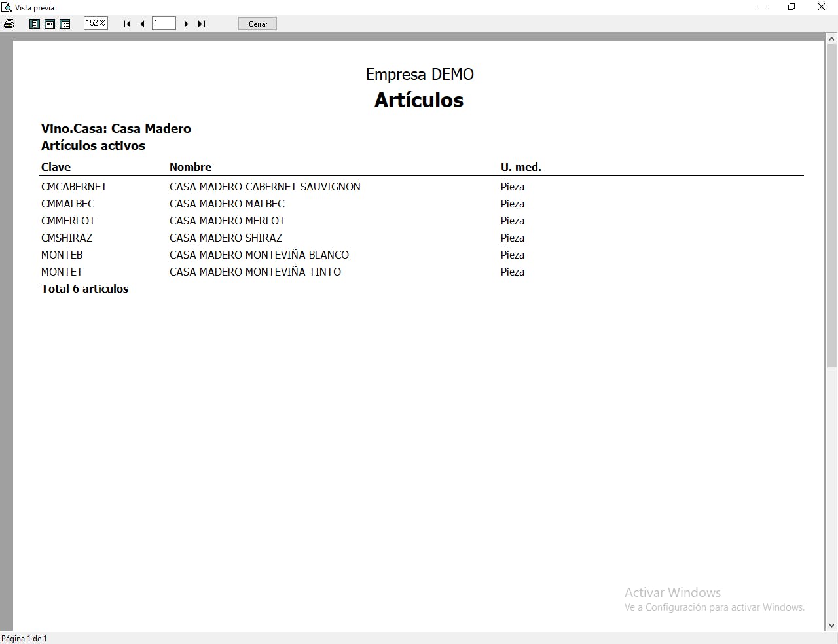Click the Cerrar button
Viewport: 838px width, 644px height.
point(258,24)
